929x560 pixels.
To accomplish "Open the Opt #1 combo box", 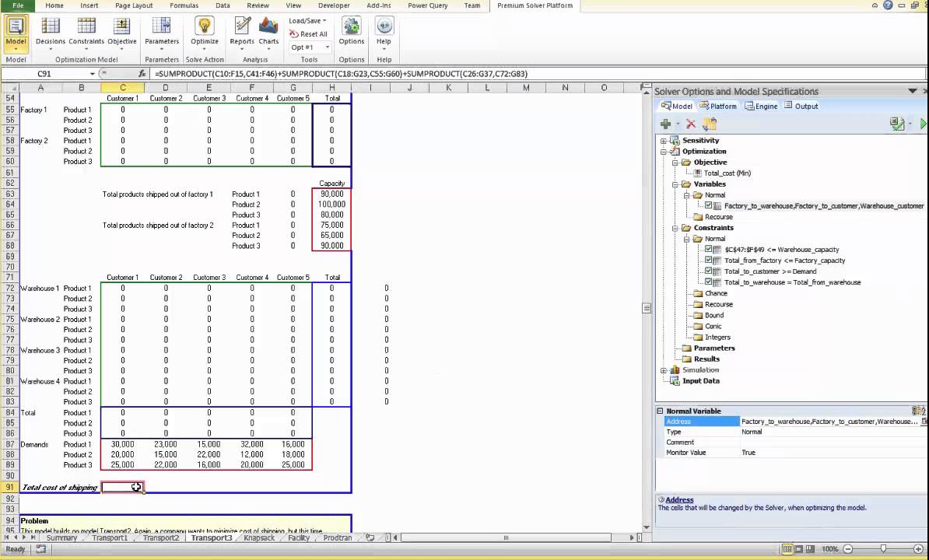I will (310, 47).
